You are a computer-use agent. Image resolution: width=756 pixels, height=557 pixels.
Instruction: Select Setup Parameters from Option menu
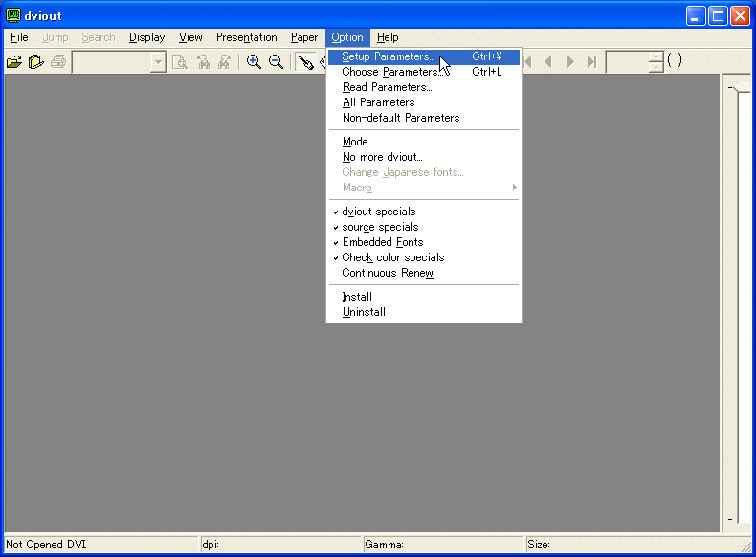(388, 56)
